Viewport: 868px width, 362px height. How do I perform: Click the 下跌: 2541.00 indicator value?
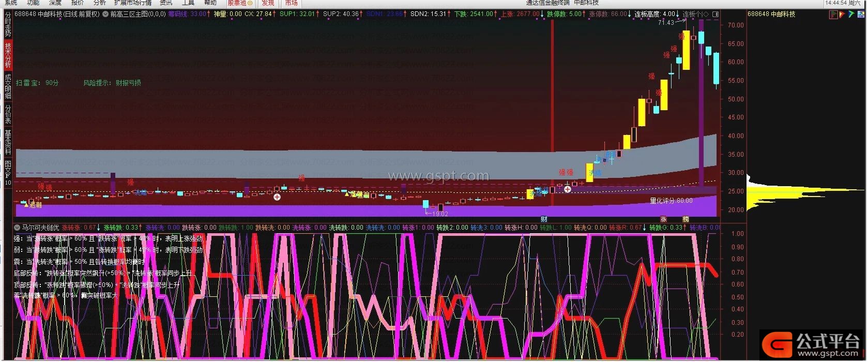(x=474, y=14)
